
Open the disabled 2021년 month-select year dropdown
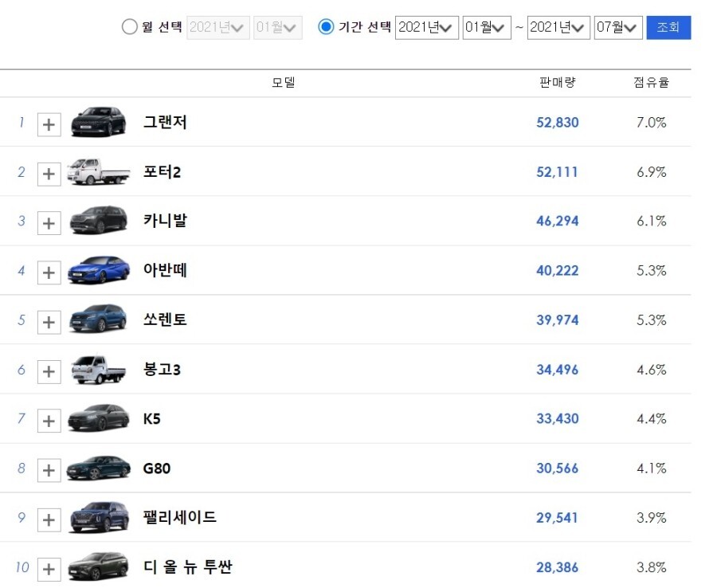[218, 28]
